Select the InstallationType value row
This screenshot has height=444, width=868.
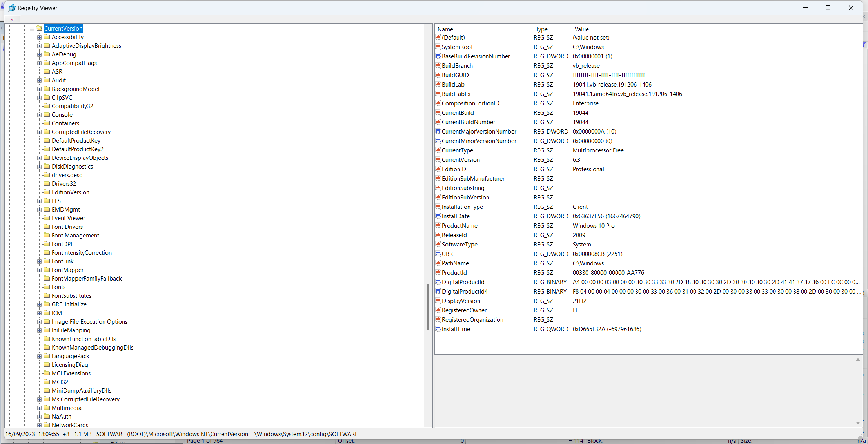pos(648,207)
